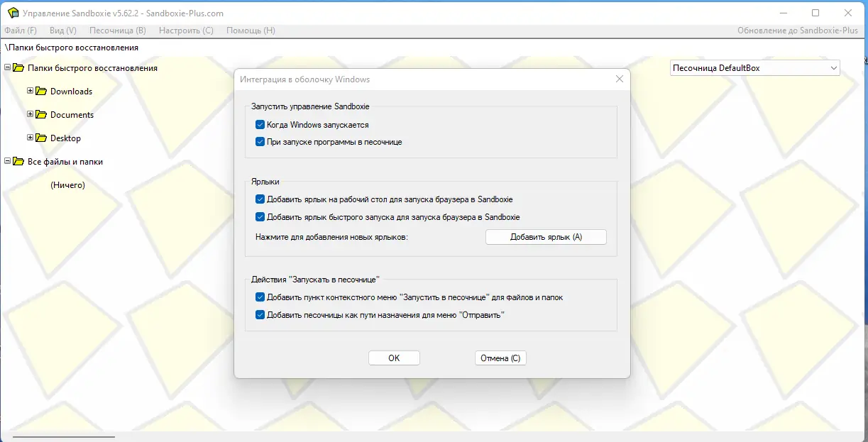Select the '(Ничего)' entry

pos(67,185)
